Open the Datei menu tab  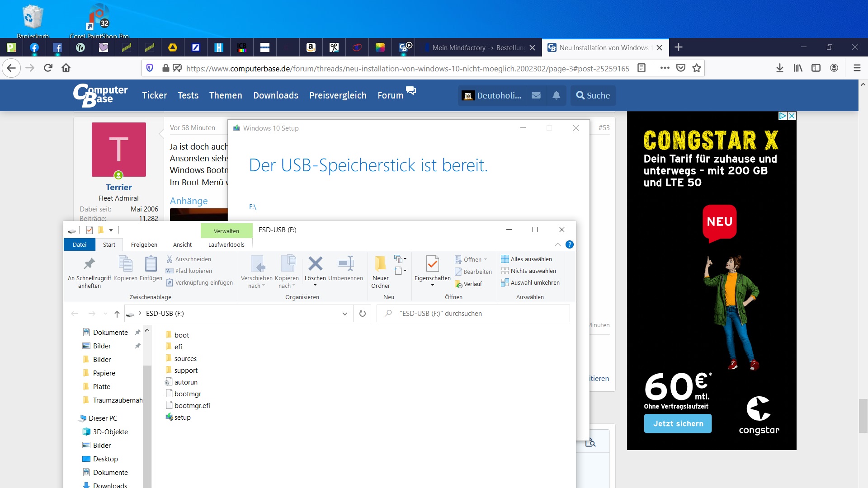tap(80, 244)
